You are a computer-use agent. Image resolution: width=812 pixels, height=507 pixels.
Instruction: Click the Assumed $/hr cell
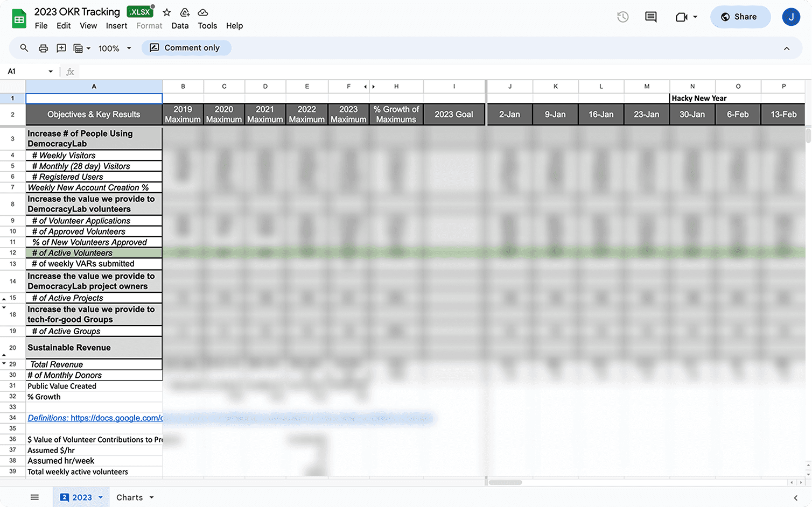[94, 450]
